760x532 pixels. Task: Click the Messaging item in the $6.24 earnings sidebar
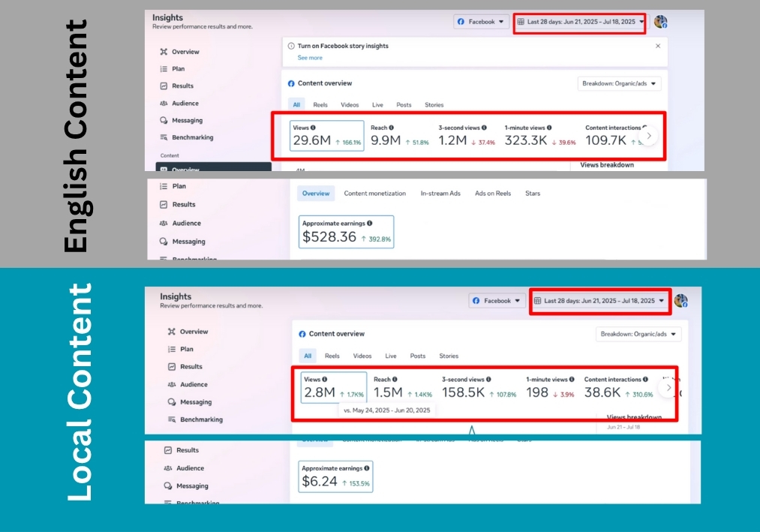[186, 486]
